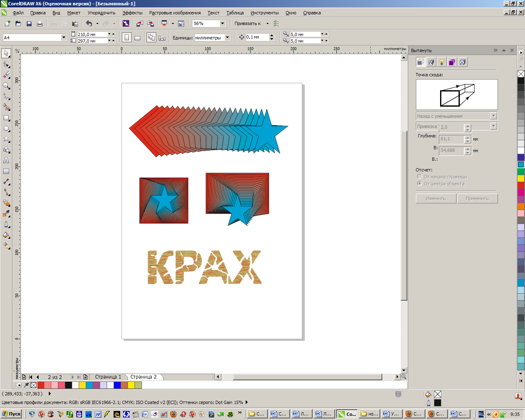The height and width of the screenshot is (420, 525).
Task: Select the Smart fill tool
Action: click(6, 107)
